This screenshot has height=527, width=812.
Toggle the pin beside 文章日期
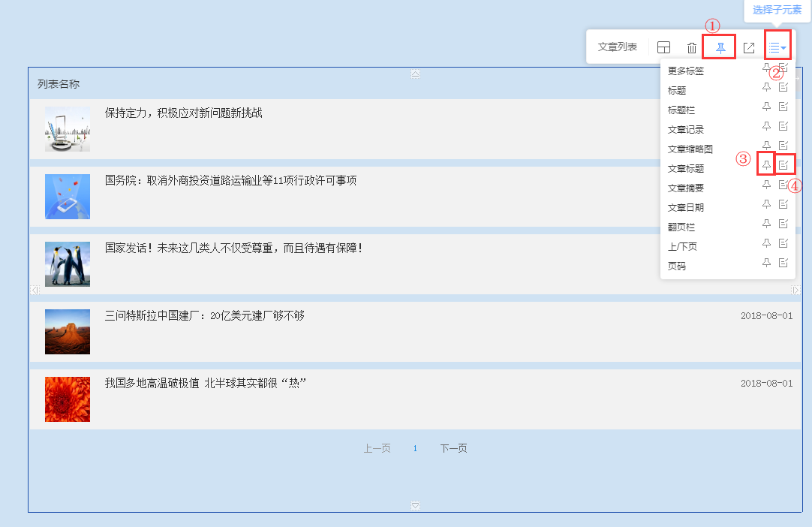(766, 204)
